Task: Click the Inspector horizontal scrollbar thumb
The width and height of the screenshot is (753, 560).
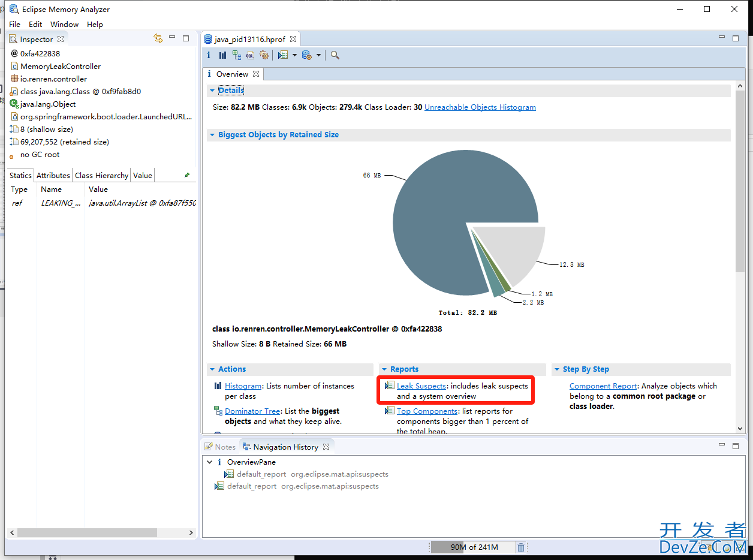Action: coord(87,532)
